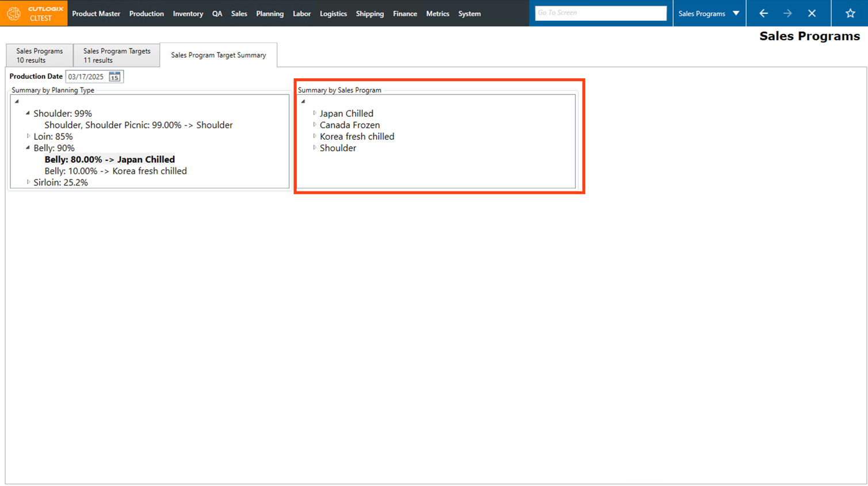Collapse the Belly: 90% tree node
The height and width of the screenshot is (486, 868).
[28, 148]
